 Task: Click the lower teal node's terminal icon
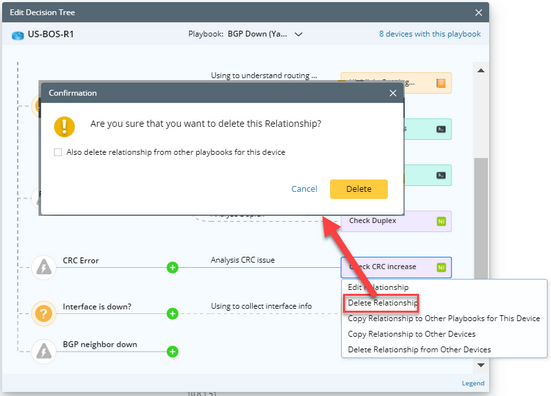pyautogui.click(x=441, y=175)
